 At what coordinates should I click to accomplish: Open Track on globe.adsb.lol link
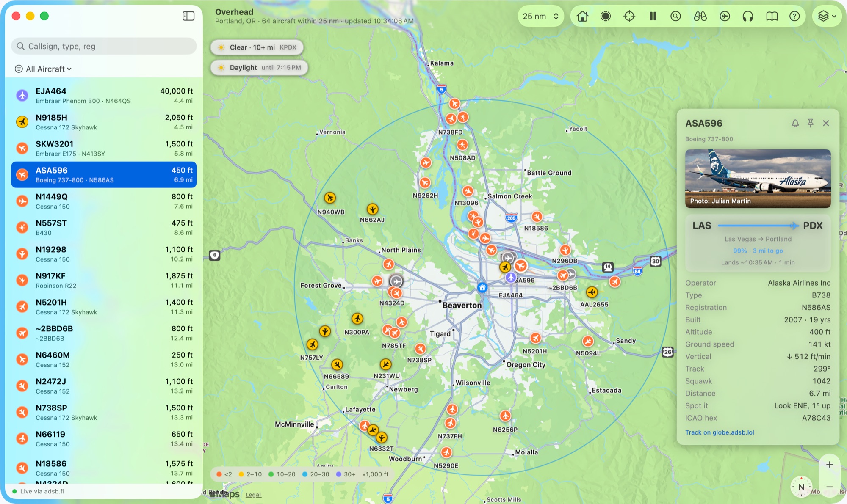[720, 432]
